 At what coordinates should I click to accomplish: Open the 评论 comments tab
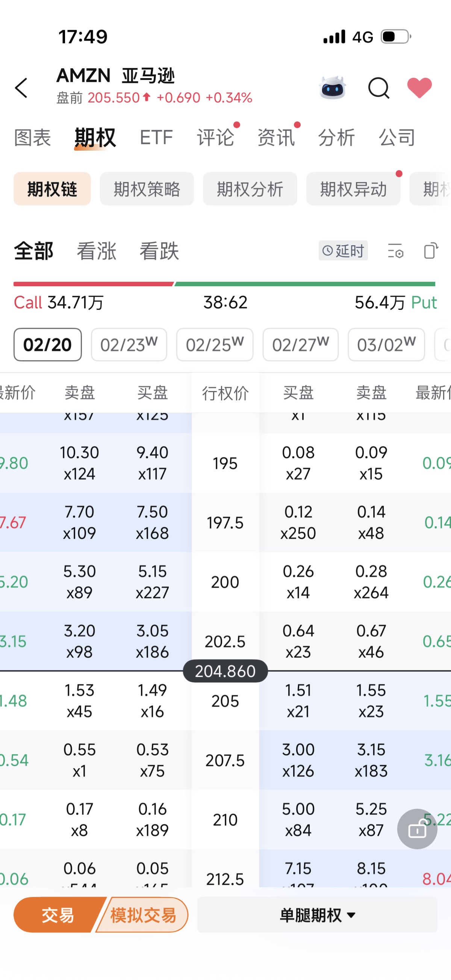215,137
